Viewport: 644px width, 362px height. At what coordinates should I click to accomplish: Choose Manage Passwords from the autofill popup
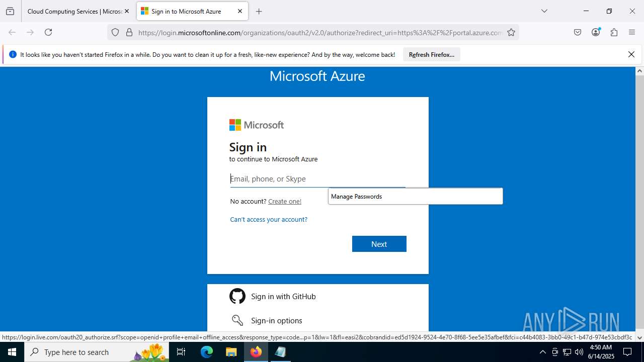click(416, 197)
